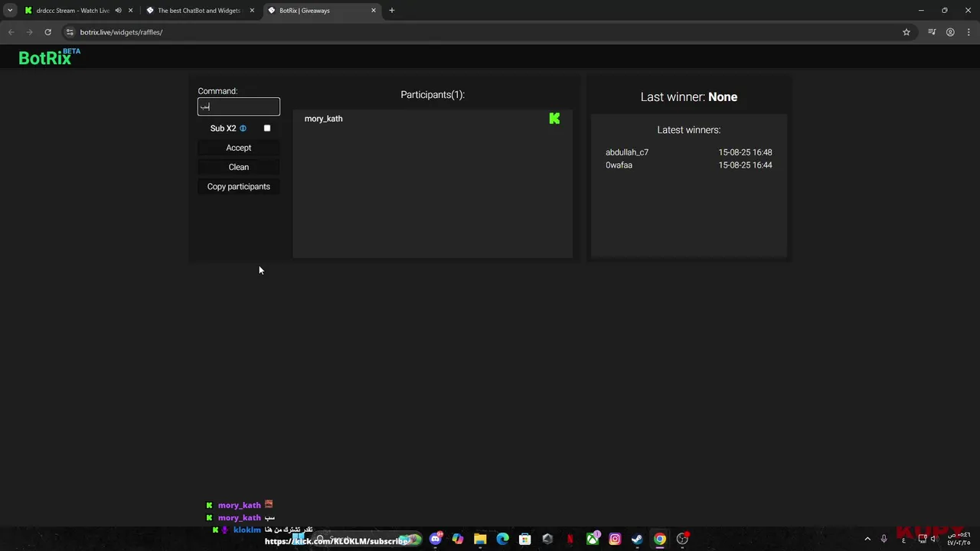Click the Accept button
Viewport: 980px width, 551px height.
point(239,148)
